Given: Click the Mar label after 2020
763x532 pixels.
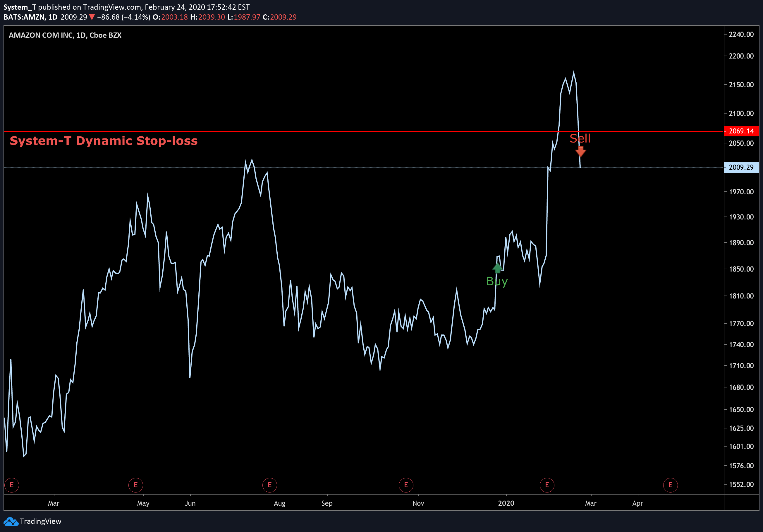Looking at the screenshot, I should pos(591,503).
